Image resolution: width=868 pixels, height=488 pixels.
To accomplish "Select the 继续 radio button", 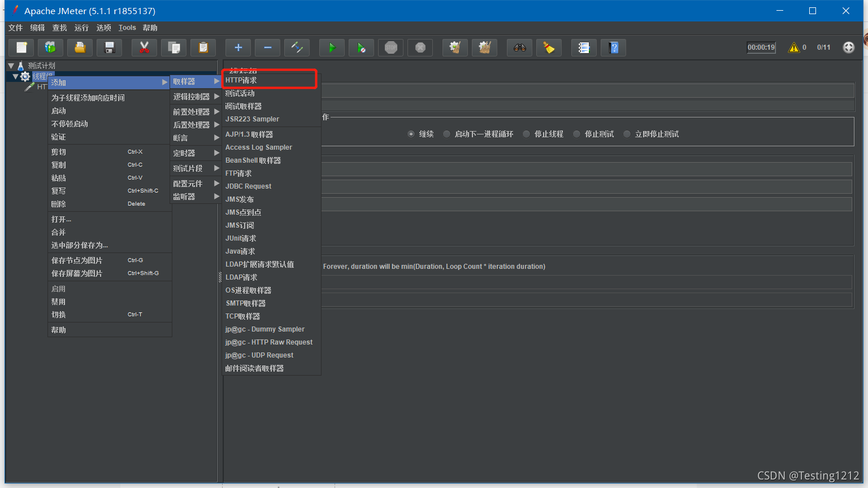I will (411, 134).
